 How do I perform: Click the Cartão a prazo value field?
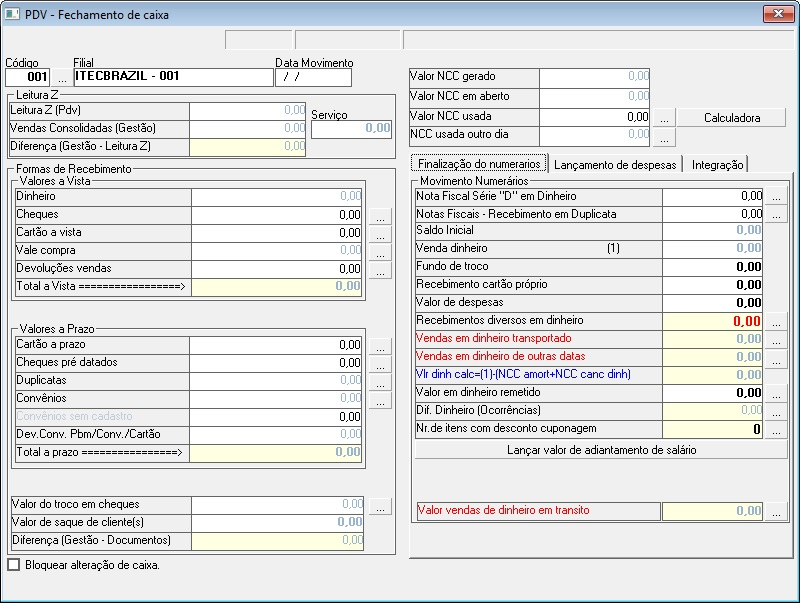(276, 345)
